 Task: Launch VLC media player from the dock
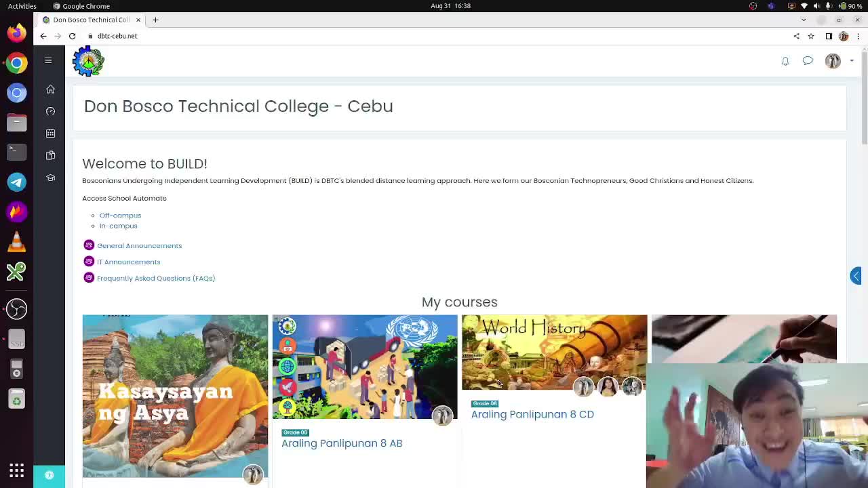coord(16,241)
